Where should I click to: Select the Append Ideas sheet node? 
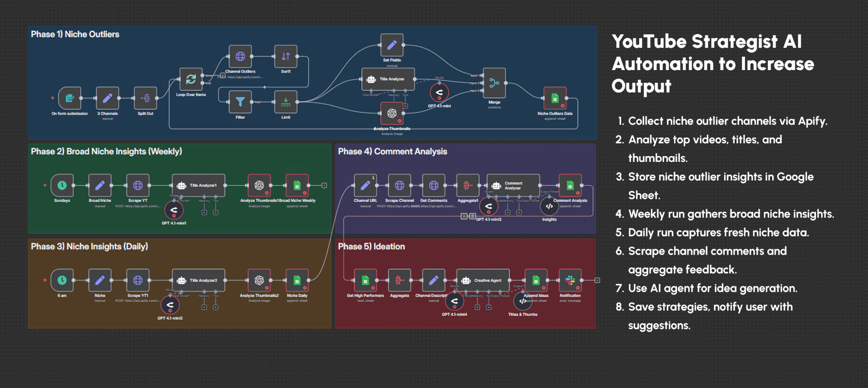click(x=536, y=280)
